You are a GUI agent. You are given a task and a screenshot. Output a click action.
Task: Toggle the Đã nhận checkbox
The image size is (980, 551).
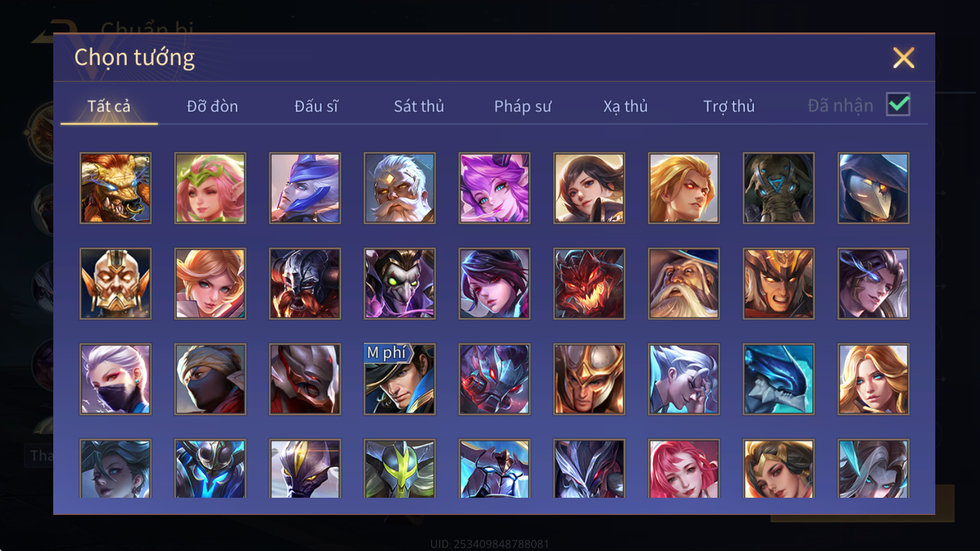(x=898, y=105)
